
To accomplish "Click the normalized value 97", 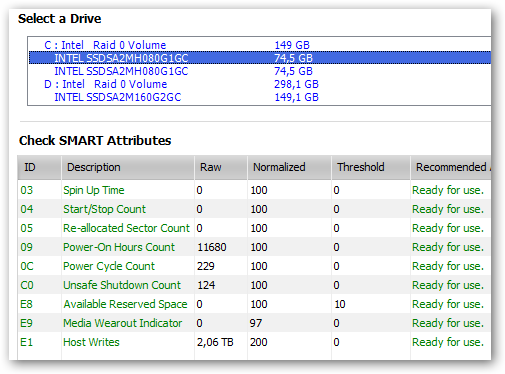I will [x=256, y=323].
